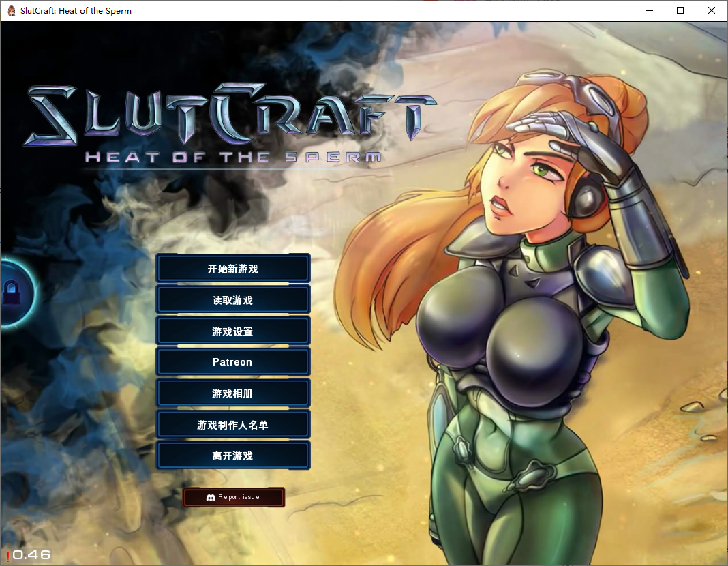Click the padlock icon on the left edge
This screenshot has width=728, height=566.
(12, 293)
